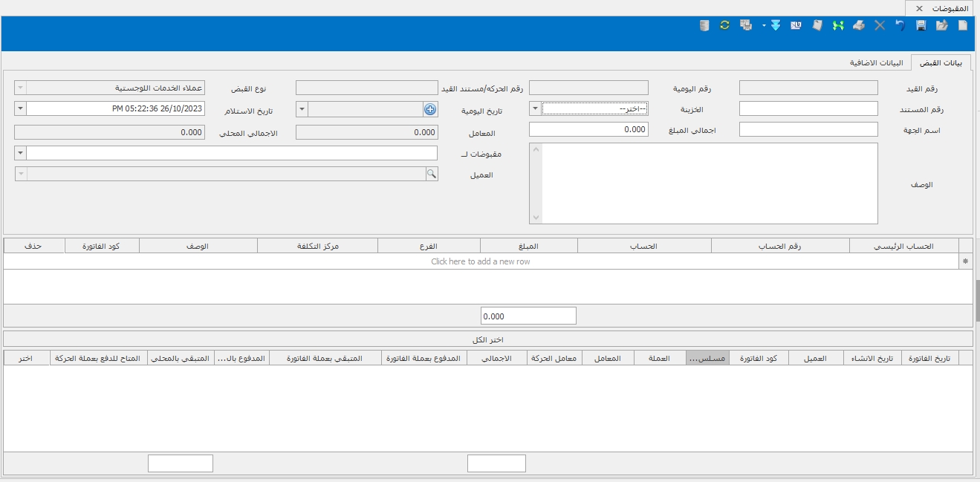The height and width of the screenshot is (482, 980).
Task: Click the اختر الكل button
Action: coord(489,339)
